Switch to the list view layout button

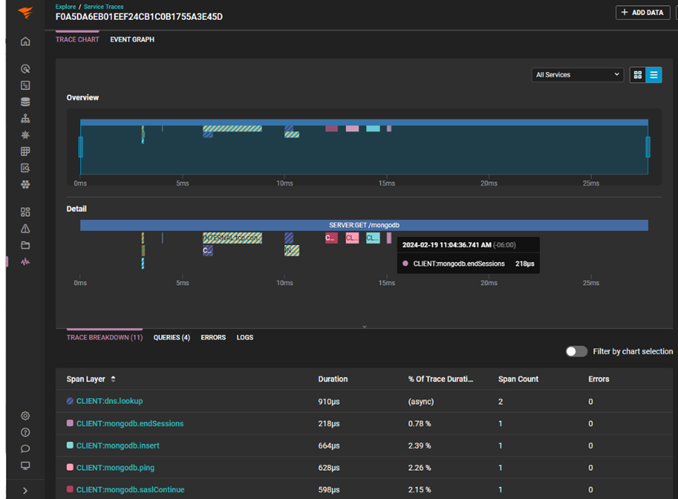click(654, 75)
